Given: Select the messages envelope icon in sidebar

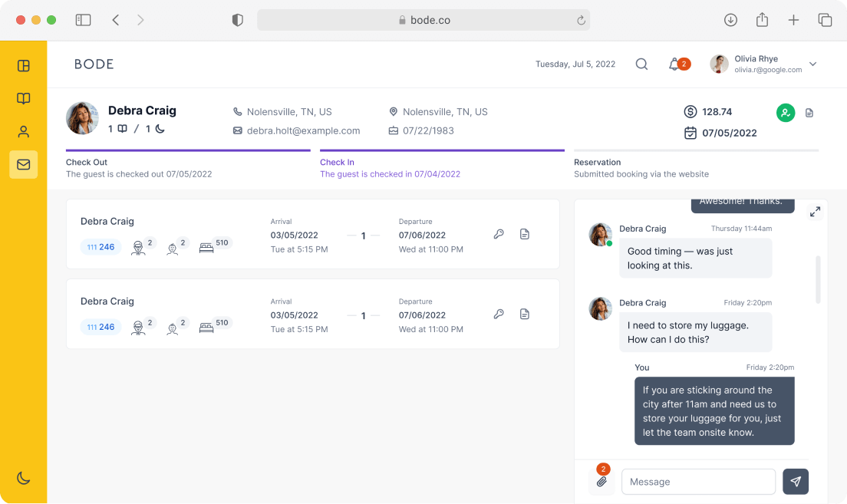Looking at the screenshot, I should coord(23,164).
